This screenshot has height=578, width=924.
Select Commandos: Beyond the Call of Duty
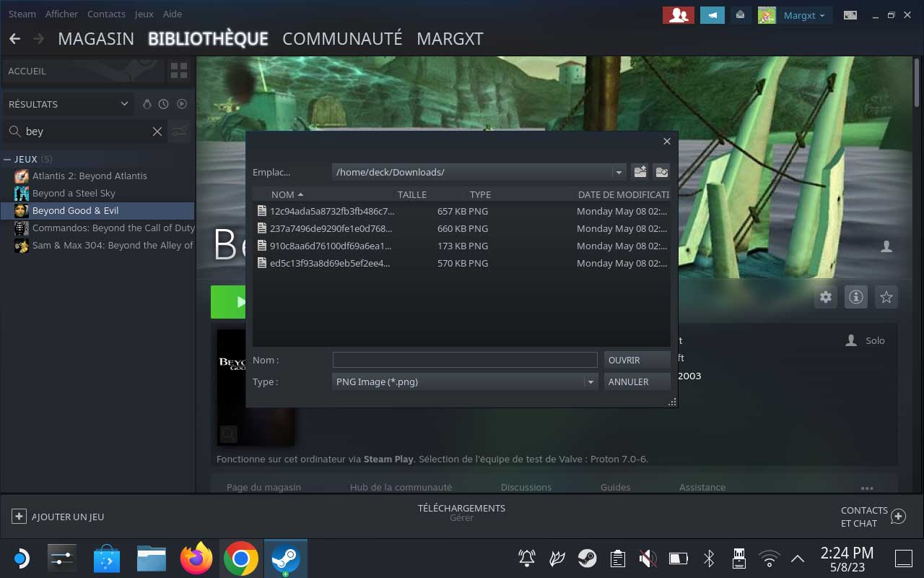98,228
